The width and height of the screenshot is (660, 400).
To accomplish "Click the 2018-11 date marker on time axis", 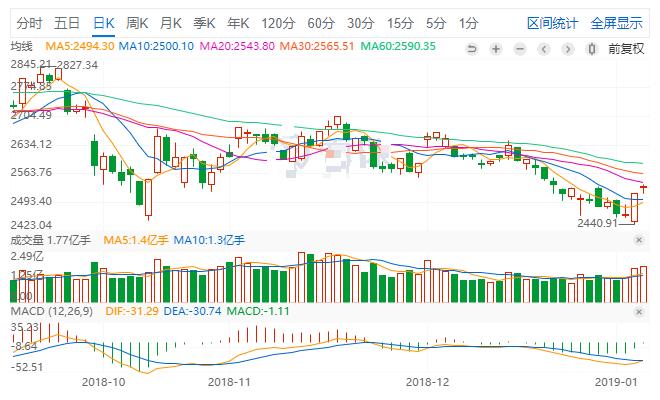I will (x=231, y=382).
